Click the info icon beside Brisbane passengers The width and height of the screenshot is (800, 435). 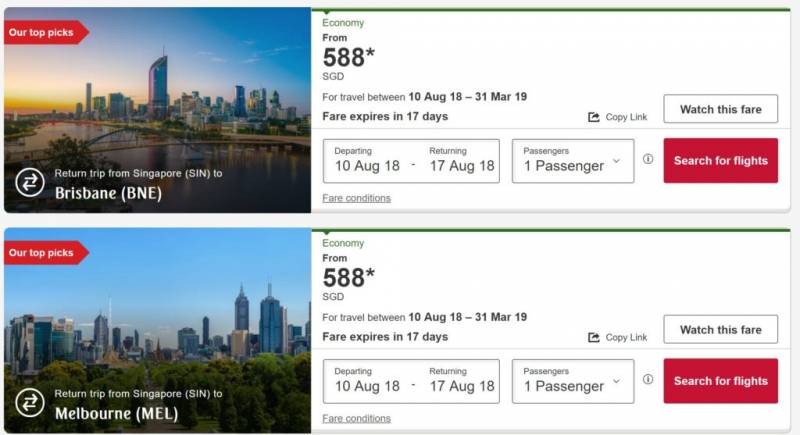[x=648, y=159]
